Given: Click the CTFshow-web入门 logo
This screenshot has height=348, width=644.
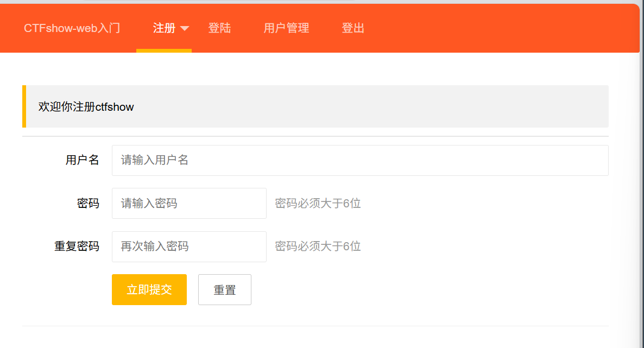Looking at the screenshot, I should coord(72,28).
